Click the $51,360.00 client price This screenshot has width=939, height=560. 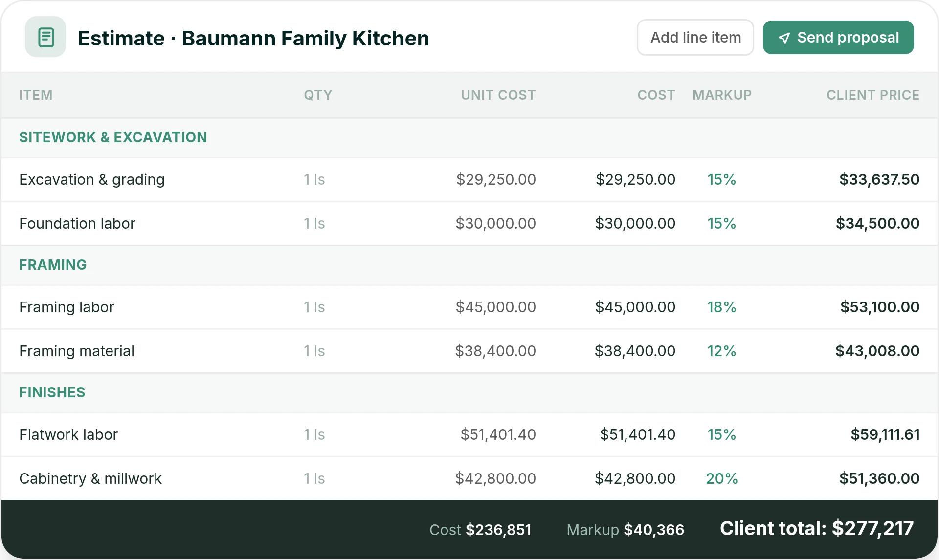pyautogui.click(x=879, y=478)
